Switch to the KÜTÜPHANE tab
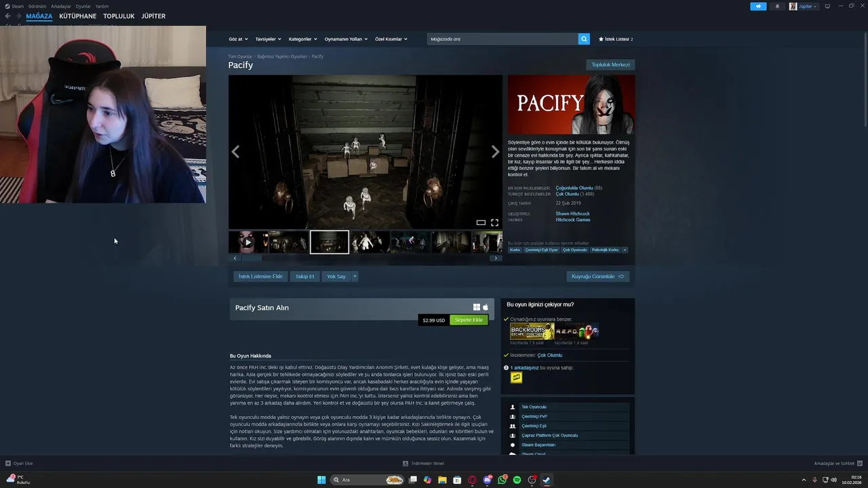The height and width of the screenshot is (488, 868). click(x=78, y=16)
